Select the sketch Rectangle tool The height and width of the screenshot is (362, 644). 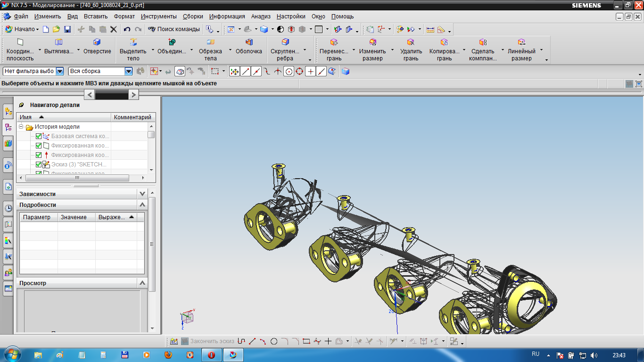pos(306,341)
